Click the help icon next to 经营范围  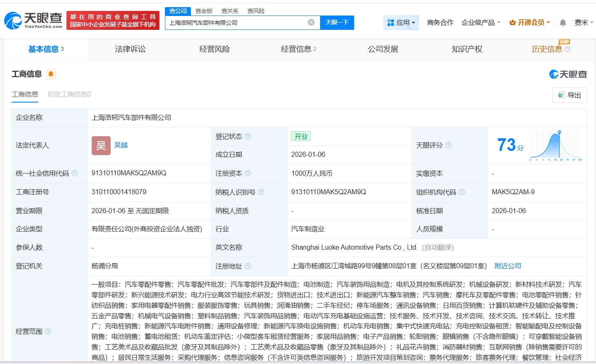tap(48, 332)
